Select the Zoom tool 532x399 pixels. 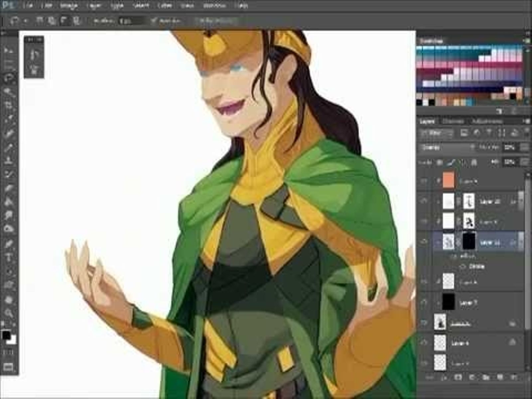pyautogui.click(x=8, y=313)
